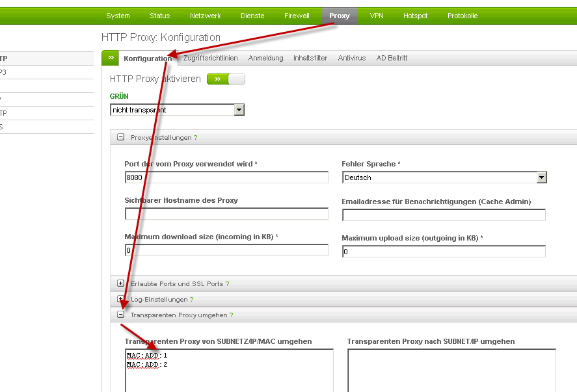Screen dimensions: 577x392
Task: Open the Firewall menu
Action: [297, 16]
